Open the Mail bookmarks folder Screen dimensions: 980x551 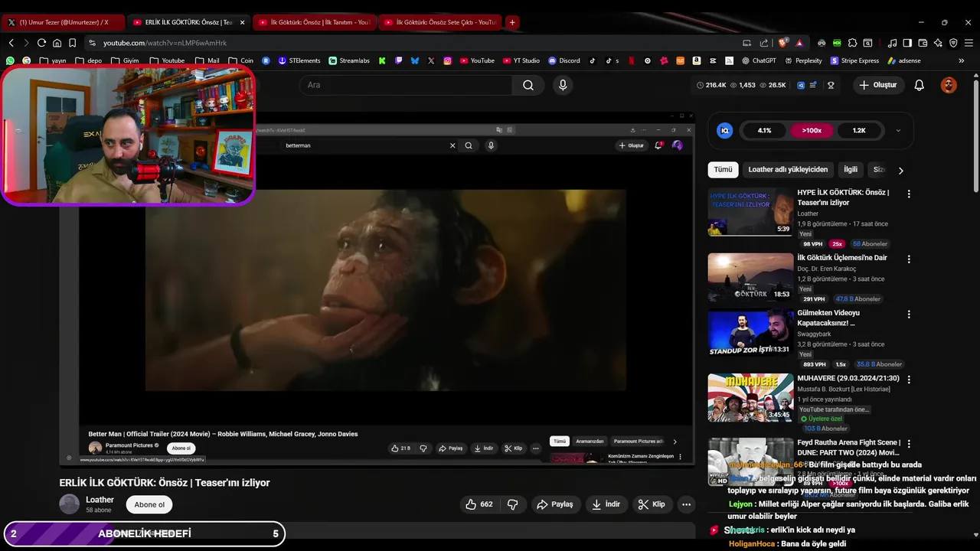(207, 60)
